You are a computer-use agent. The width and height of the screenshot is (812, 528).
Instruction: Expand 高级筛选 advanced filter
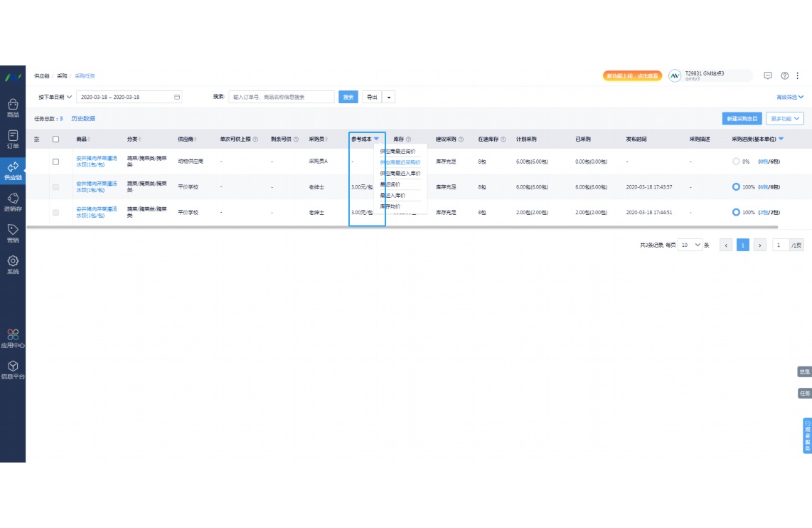coord(790,97)
